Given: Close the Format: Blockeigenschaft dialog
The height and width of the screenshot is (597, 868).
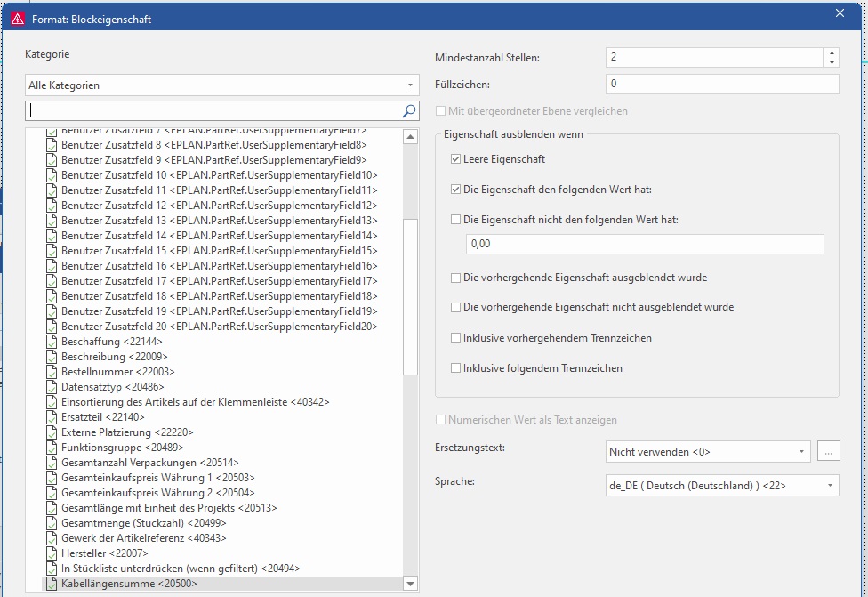Looking at the screenshot, I should [x=840, y=13].
